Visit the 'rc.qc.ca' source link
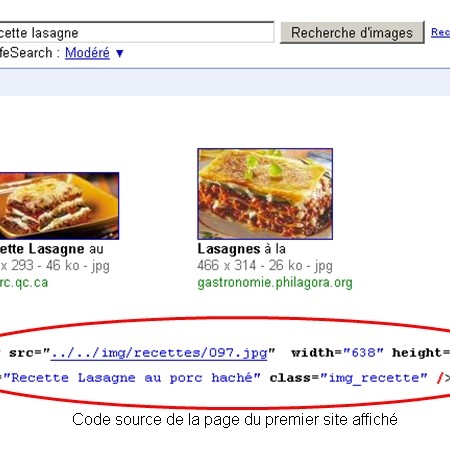Viewport: 450px width, 450px height. pos(24,283)
